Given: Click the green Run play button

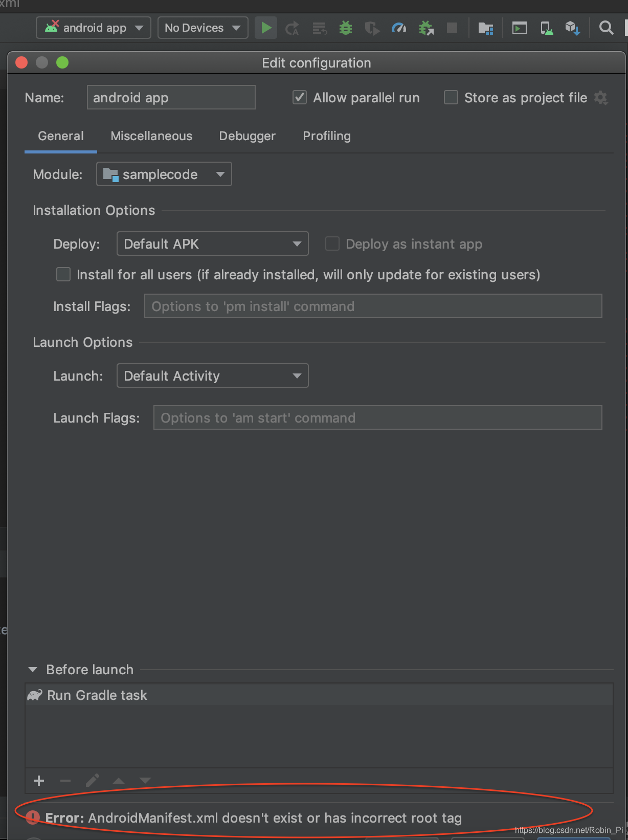Looking at the screenshot, I should pos(266,28).
